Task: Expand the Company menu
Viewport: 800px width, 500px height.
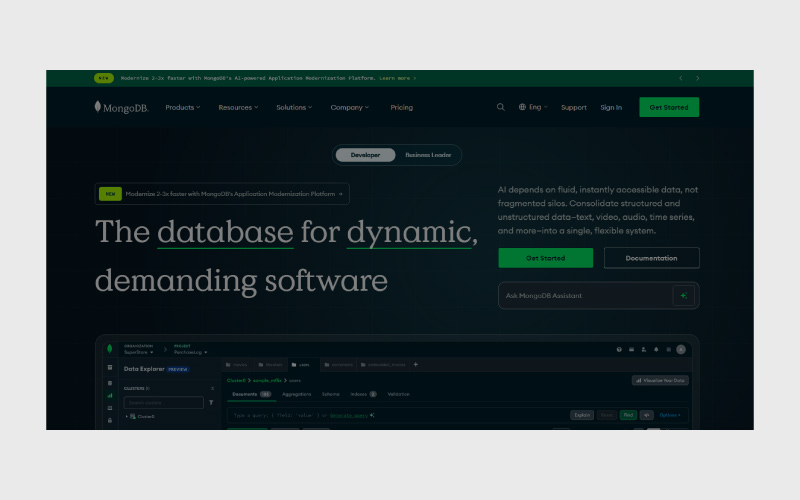Action: (349, 107)
